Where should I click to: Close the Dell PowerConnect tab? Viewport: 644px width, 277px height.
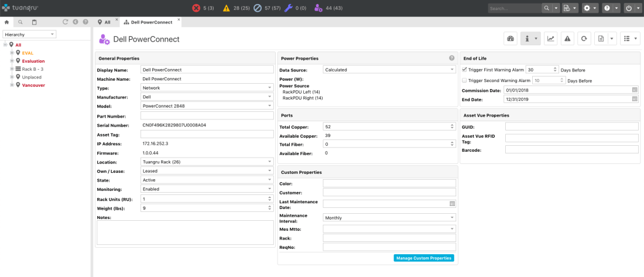click(178, 19)
